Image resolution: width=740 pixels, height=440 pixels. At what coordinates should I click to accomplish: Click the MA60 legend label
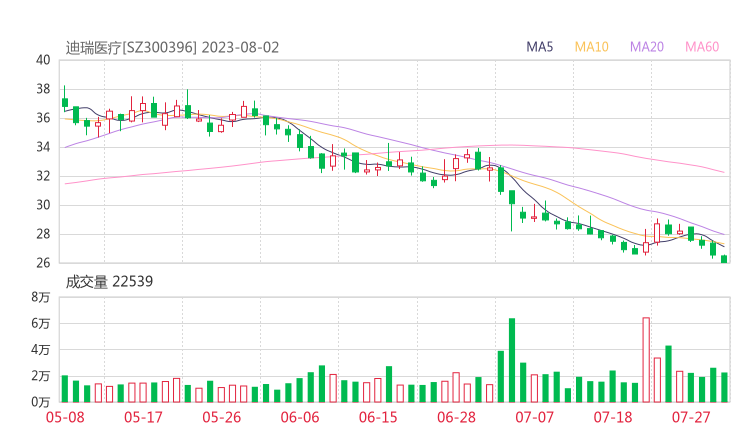click(702, 47)
